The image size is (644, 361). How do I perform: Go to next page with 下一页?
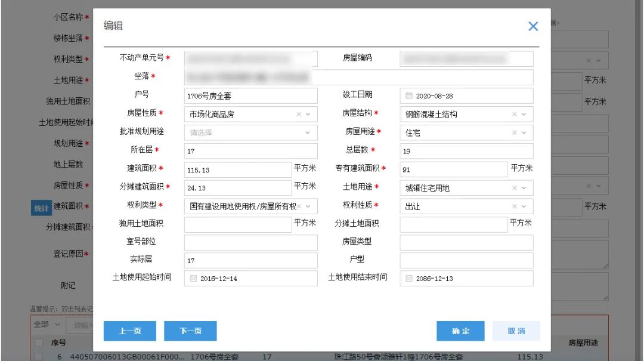[190, 331]
